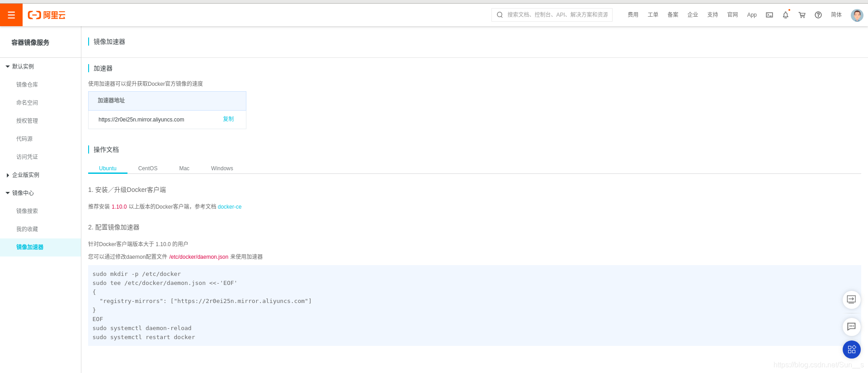Viewport: 868px width, 373px height.
Task: Switch to the Ubuntu tab
Action: (108, 168)
